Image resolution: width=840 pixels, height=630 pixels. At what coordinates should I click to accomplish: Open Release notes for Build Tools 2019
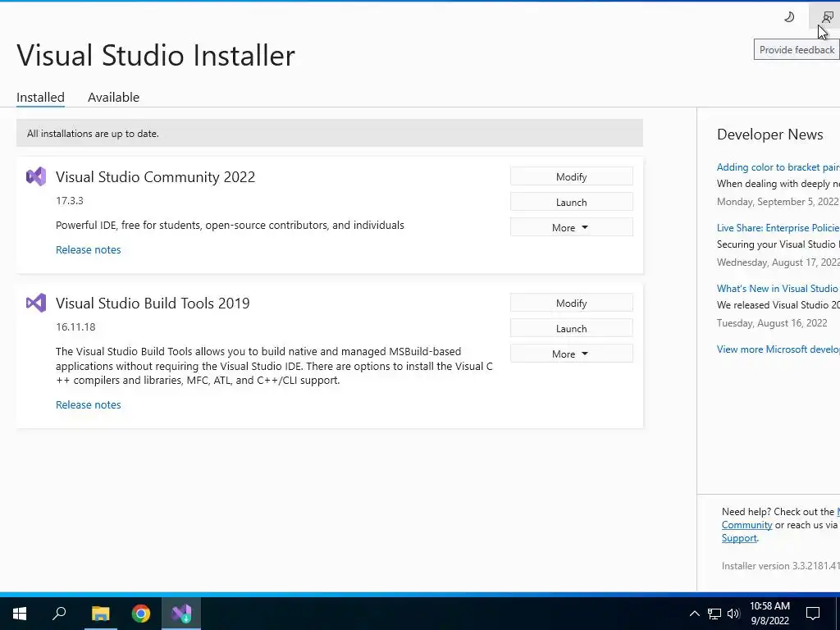[x=89, y=404]
